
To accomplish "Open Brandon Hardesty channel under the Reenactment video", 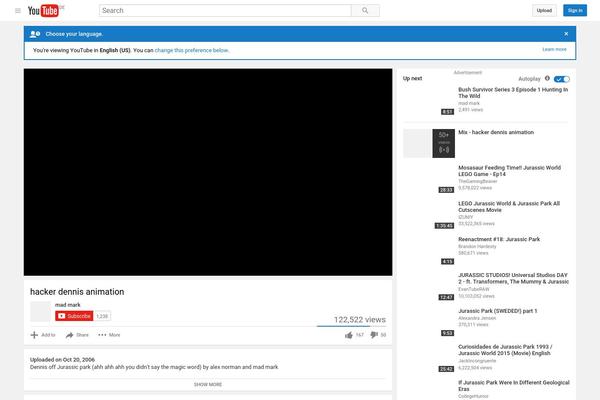I will pos(477,247).
